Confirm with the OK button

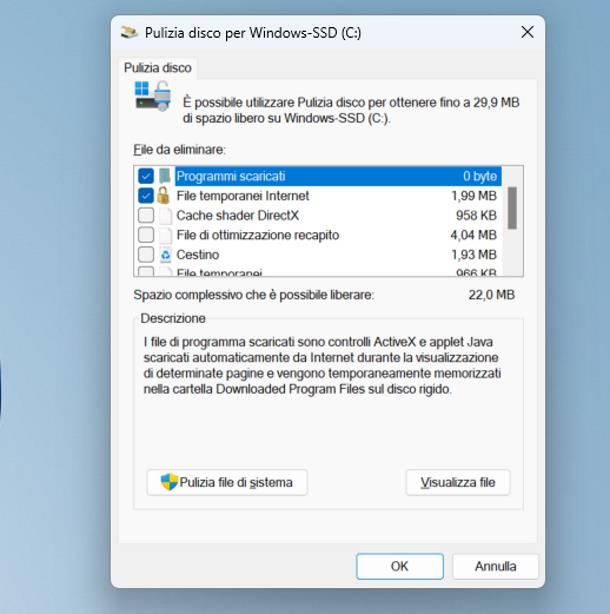[x=400, y=566]
